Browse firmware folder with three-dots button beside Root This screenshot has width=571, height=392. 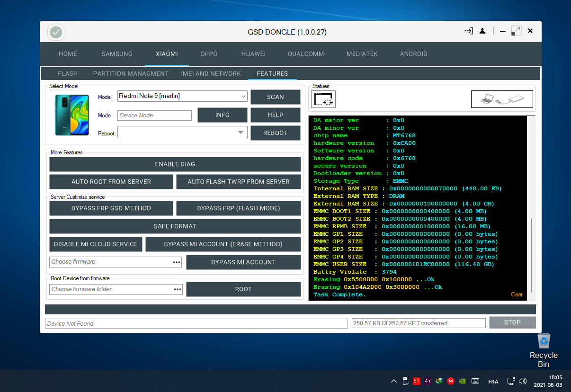pyautogui.click(x=177, y=289)
